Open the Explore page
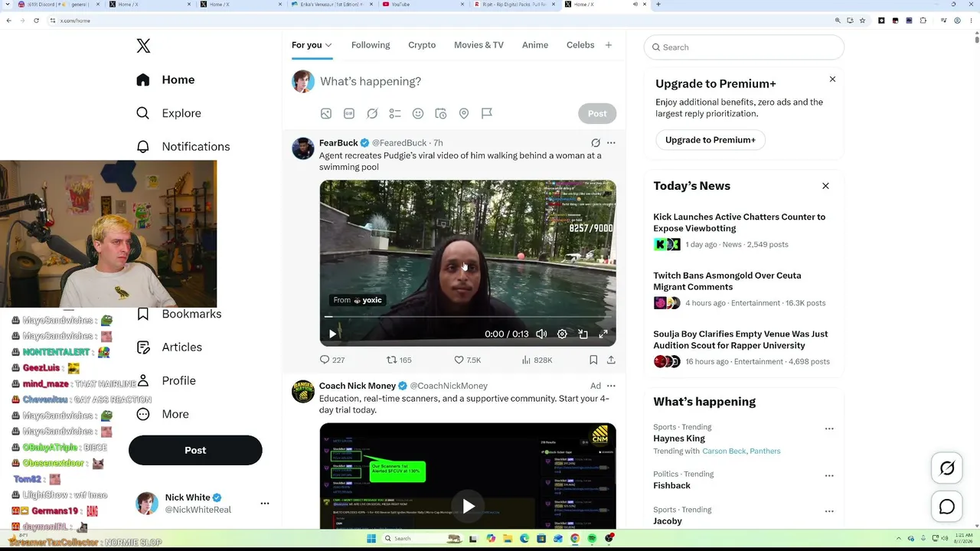This screenshot has height=551, width=980. (x=168, y=113)
